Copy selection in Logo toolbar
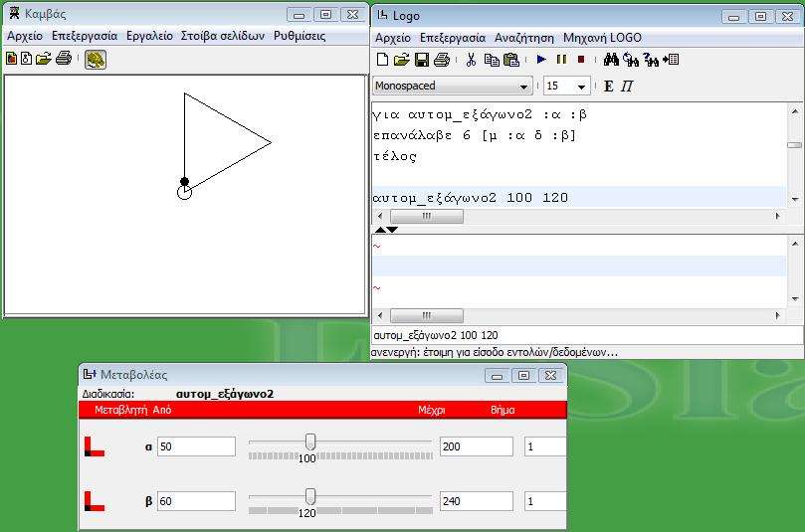 pos(492,60)
